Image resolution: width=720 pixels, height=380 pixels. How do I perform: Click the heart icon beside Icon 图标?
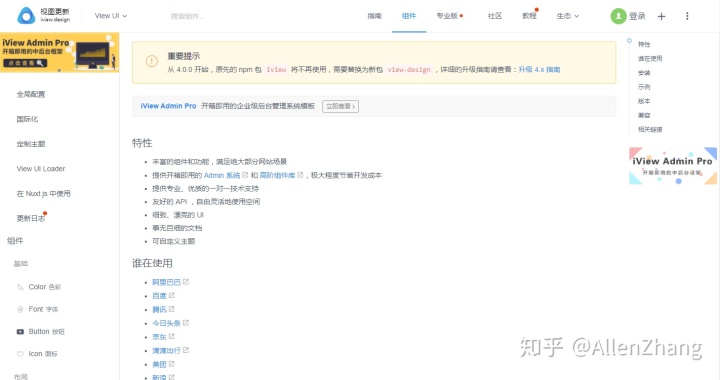[20, 354]
